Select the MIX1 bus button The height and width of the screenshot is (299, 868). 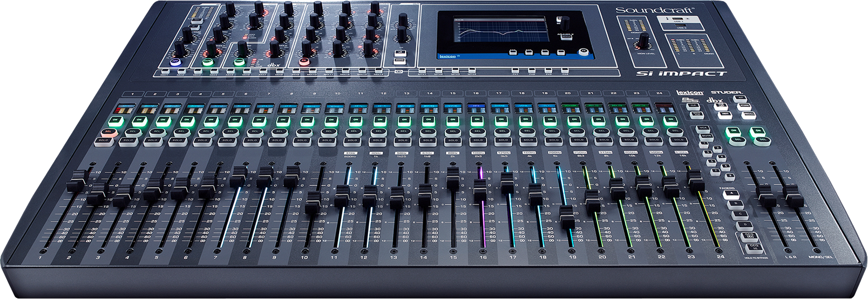165,71
